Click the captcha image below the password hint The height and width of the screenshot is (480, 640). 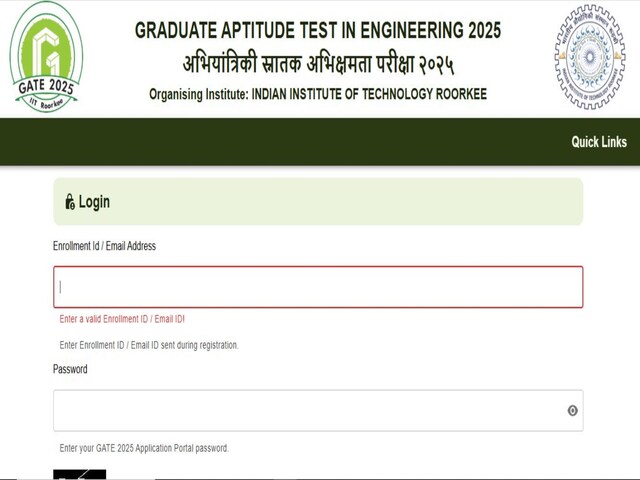point(80,474)
